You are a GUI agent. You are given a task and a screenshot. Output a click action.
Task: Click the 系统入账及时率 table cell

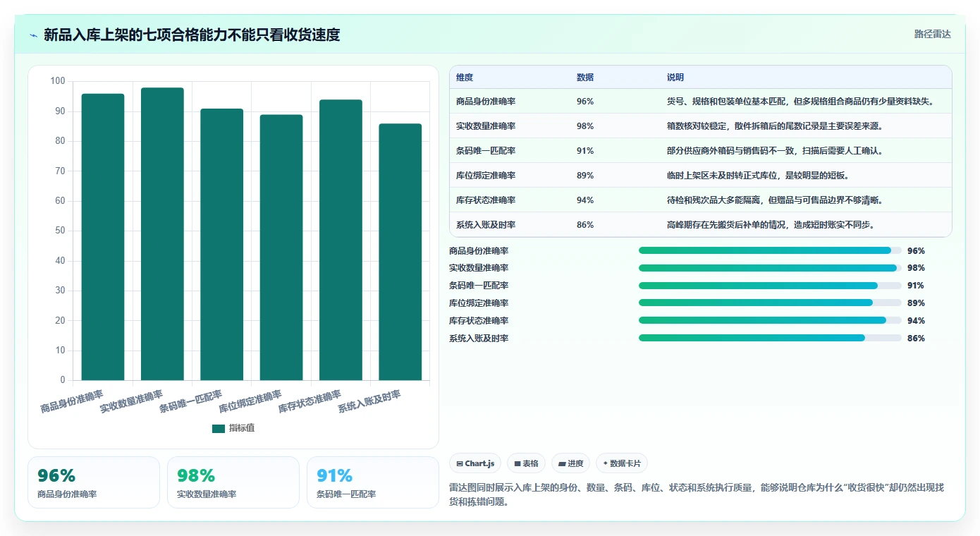486,224
